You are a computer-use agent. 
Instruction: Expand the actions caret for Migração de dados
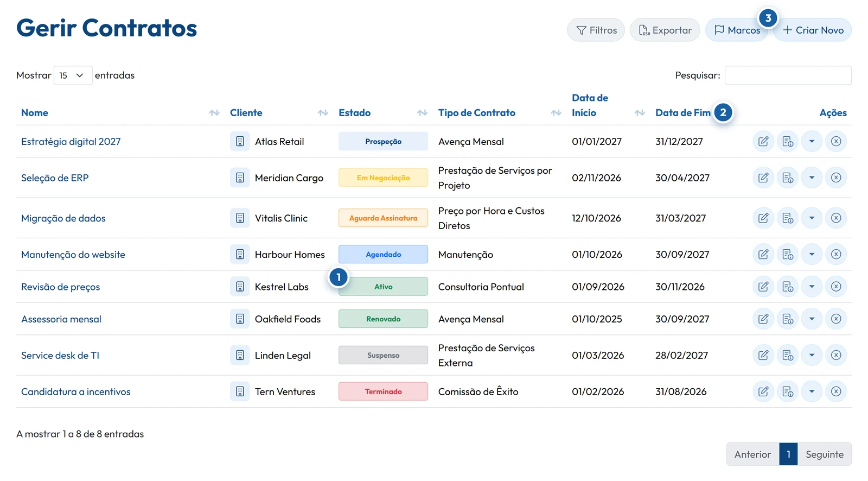coord(812,218)
